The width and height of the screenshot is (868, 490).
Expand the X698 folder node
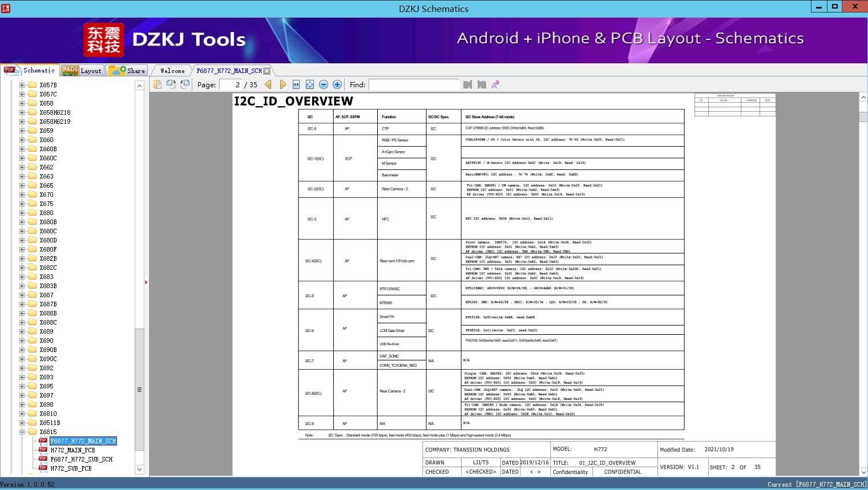tap(22, 404)
